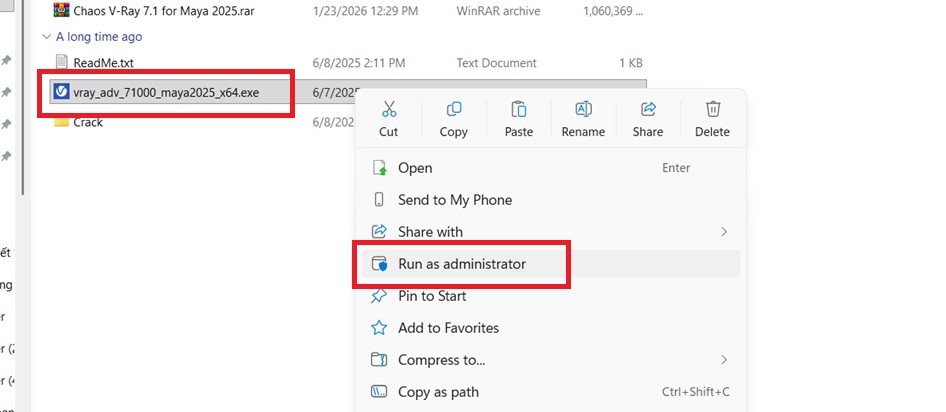Select the Crack folder in the file list
This screenshot has width=946, height=412.
coord(88,122)
